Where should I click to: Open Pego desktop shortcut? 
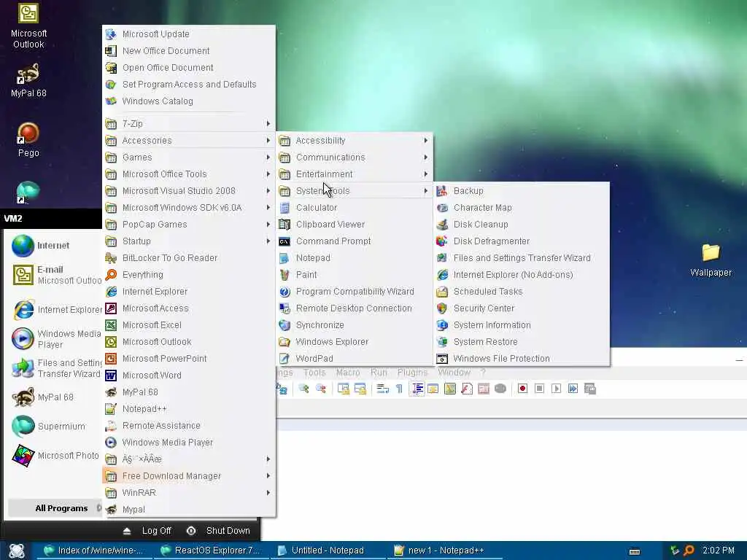[28, 141]
